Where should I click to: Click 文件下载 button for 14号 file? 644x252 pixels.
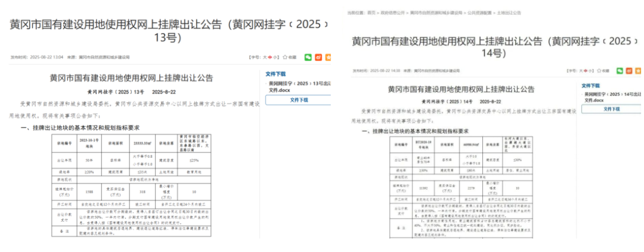click(x=612, y=109)
